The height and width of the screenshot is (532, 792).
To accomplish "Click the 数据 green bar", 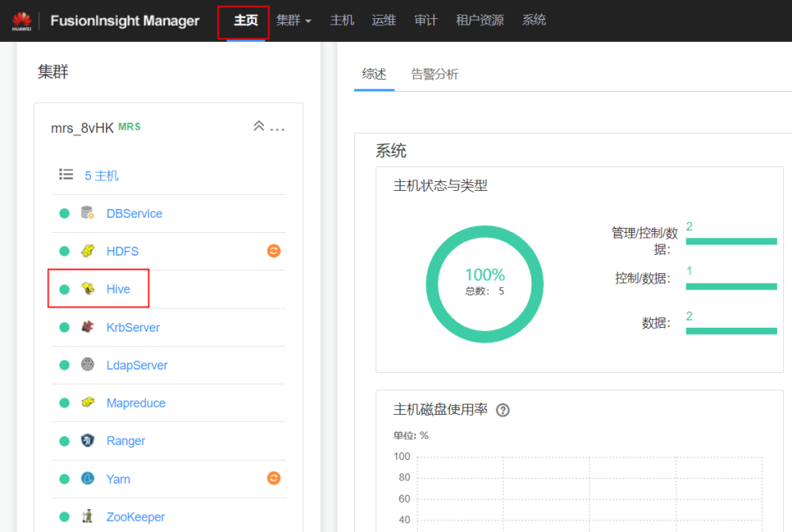I will pos(731,331).
